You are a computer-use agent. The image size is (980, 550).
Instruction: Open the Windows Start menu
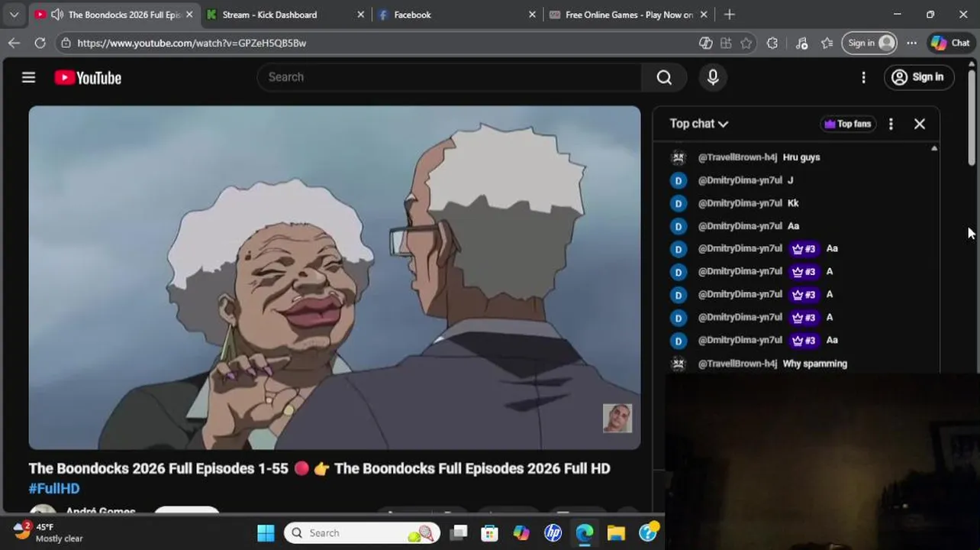pyautogui.click(x=266, y=532)
